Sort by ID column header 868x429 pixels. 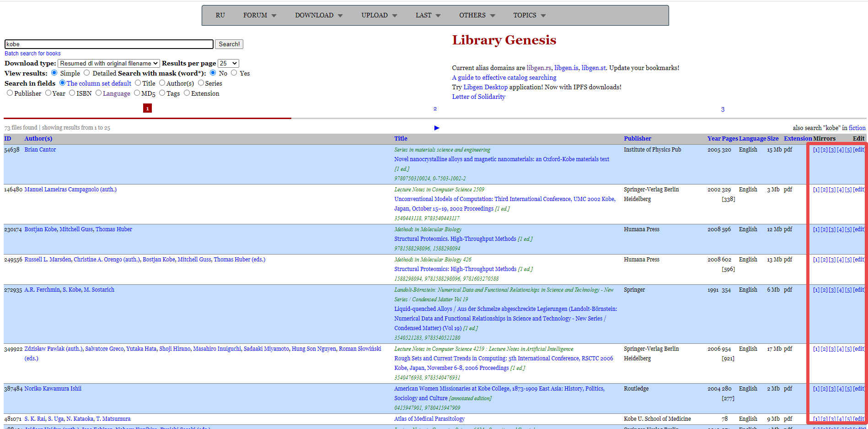click(x=8, y=138)
